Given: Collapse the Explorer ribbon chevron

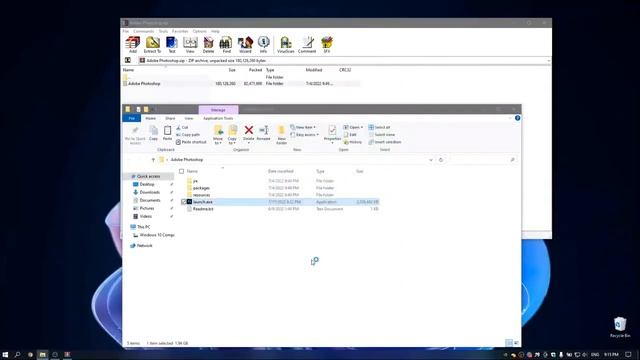Looking at the screenshot, I should tap(510, 118).
